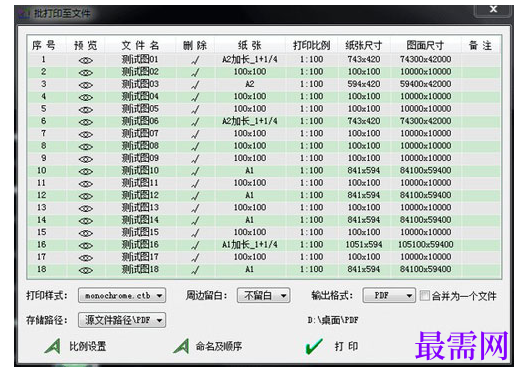
Task: Click print scale 1:100 in row 18
Action: click(x=312, y=269)
